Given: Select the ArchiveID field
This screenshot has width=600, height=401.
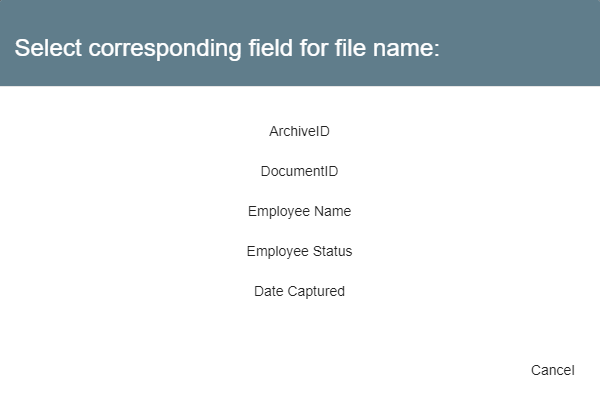Looking at the screenshot, I should [x=299, y=131].
